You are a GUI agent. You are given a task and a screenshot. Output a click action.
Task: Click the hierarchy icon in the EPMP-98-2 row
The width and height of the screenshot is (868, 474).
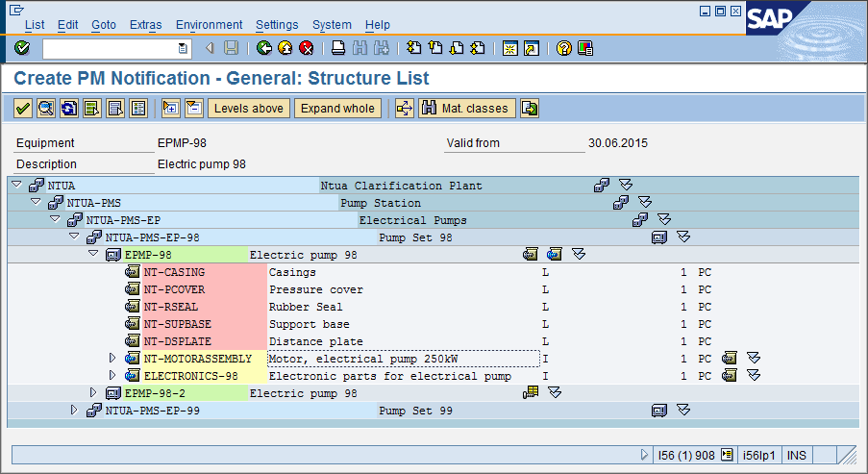pyautogui.click(x=531, y=392)
